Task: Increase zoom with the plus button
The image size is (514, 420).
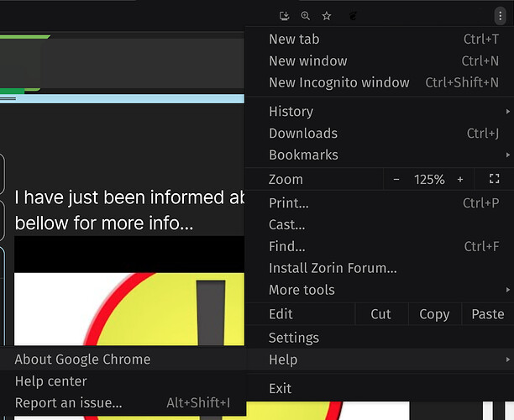Action: point(460,180)
